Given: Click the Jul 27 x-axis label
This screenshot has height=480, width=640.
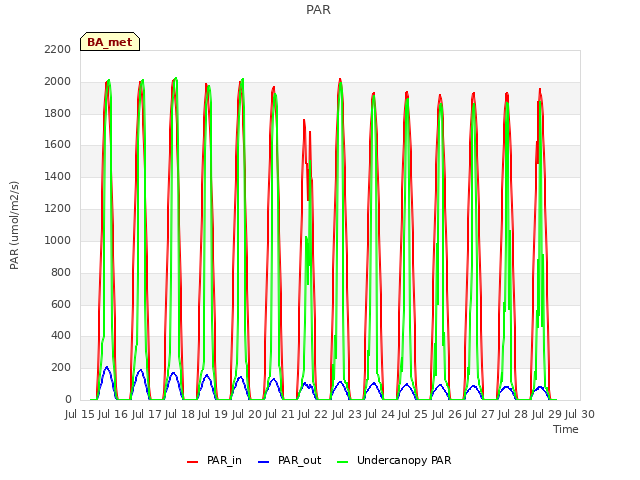Looking at the screenshot, I should (x=480, y=414).
